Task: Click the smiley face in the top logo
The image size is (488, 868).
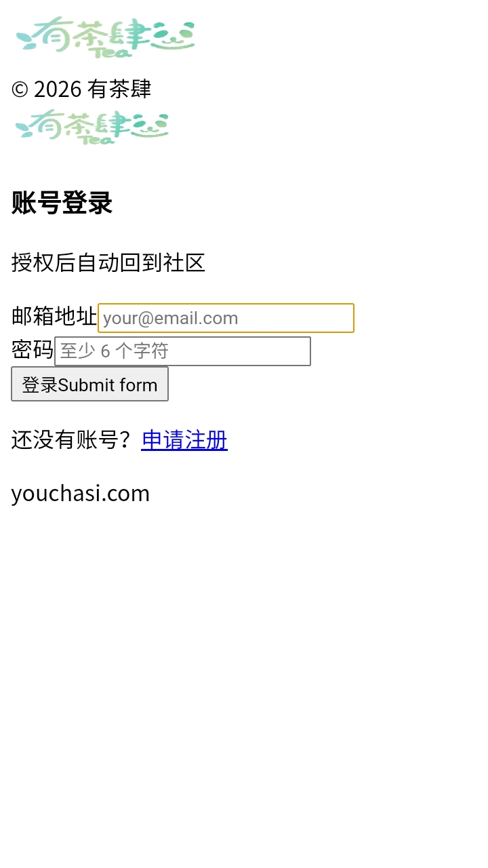Action: point(173,35)
